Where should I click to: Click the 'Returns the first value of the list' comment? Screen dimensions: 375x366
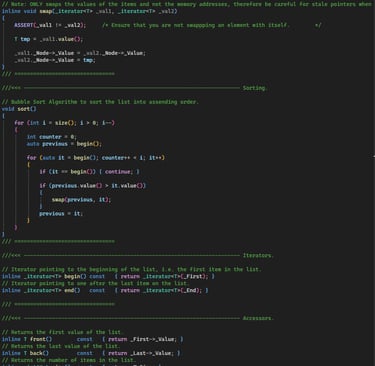tap(62, 332)
